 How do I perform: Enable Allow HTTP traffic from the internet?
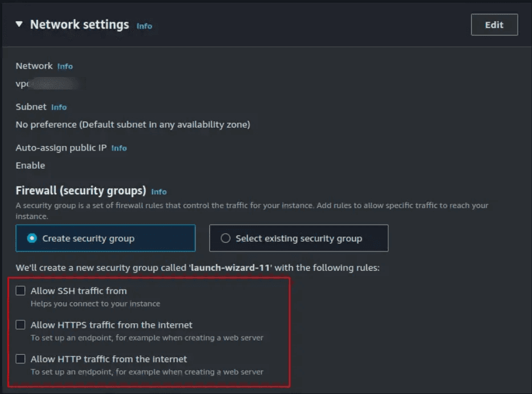click(x=21, y=359)
